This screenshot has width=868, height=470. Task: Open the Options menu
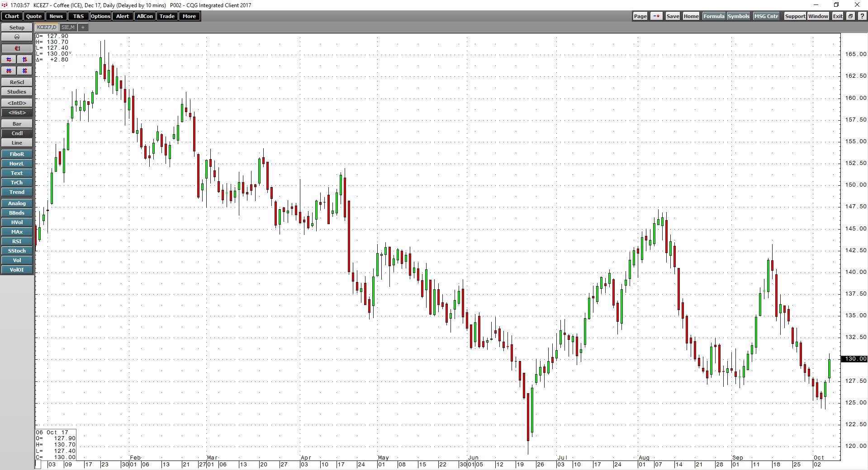100,16
